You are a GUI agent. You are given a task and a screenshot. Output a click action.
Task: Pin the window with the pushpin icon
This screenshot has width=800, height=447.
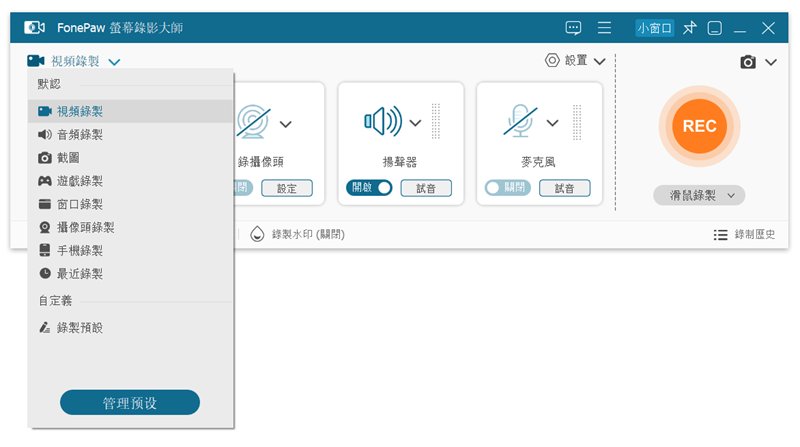690,28
